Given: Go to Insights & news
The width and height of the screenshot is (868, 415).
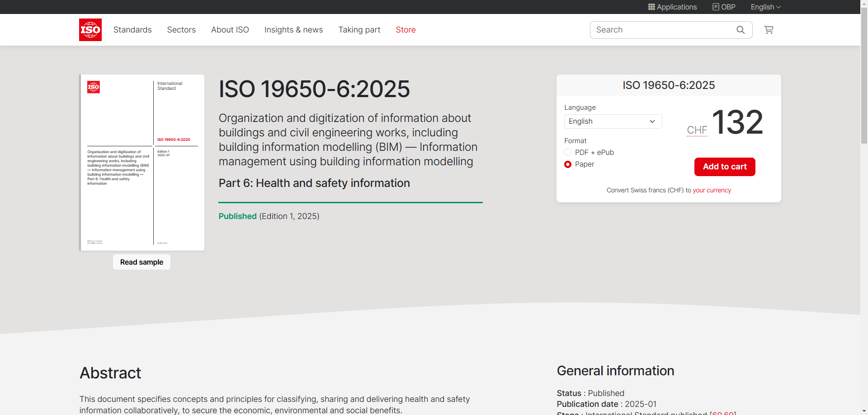Looking at the screenshot, I should [x=293, y=30].
